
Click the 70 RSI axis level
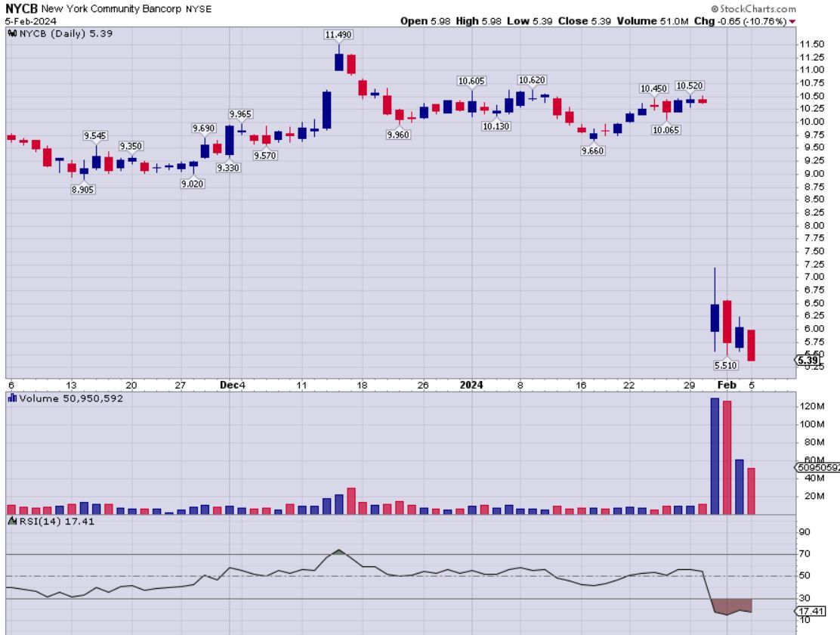coord(804,554)
